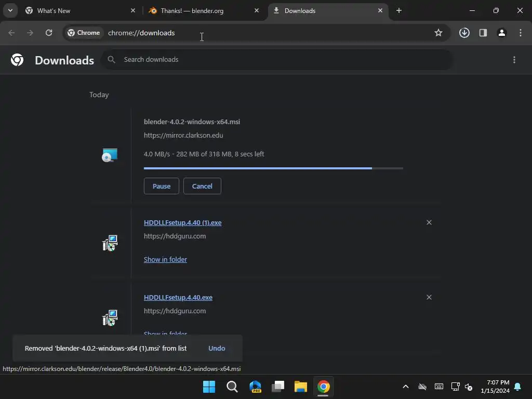
Task: Open the notifications bell icon
Action: pos(518,387)
